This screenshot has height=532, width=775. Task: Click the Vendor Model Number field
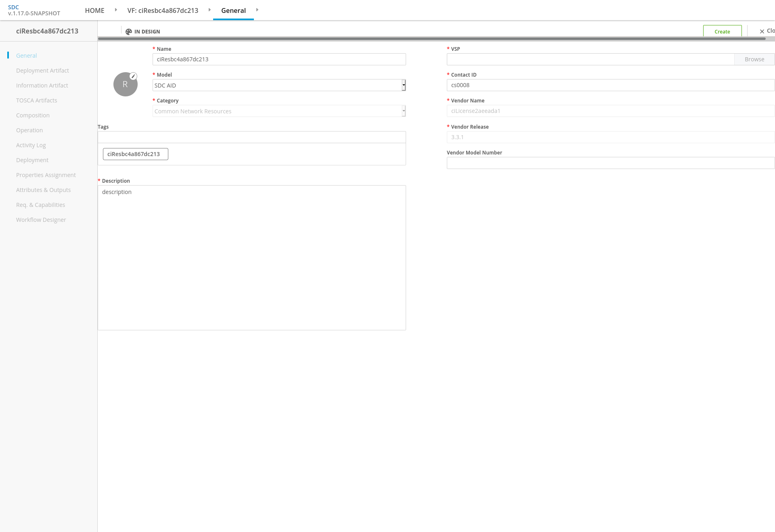pyautogui.click(x=611, y=163)
